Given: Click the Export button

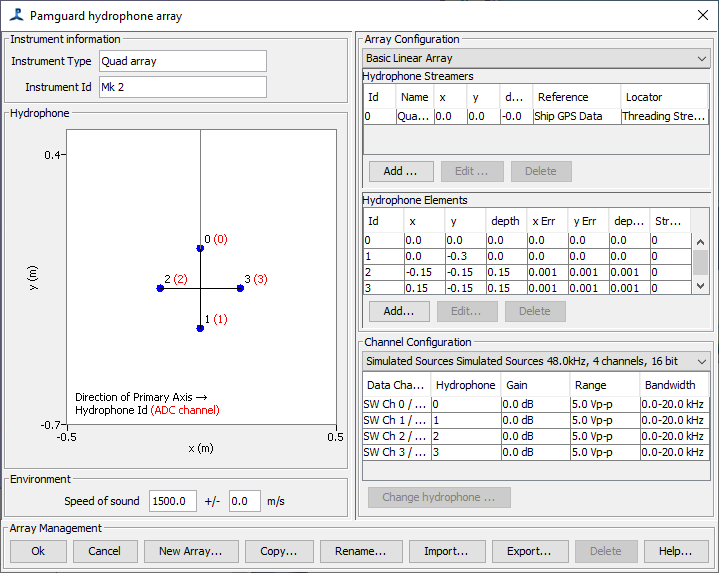Looking at the screenshot, I should coord(530,551).
